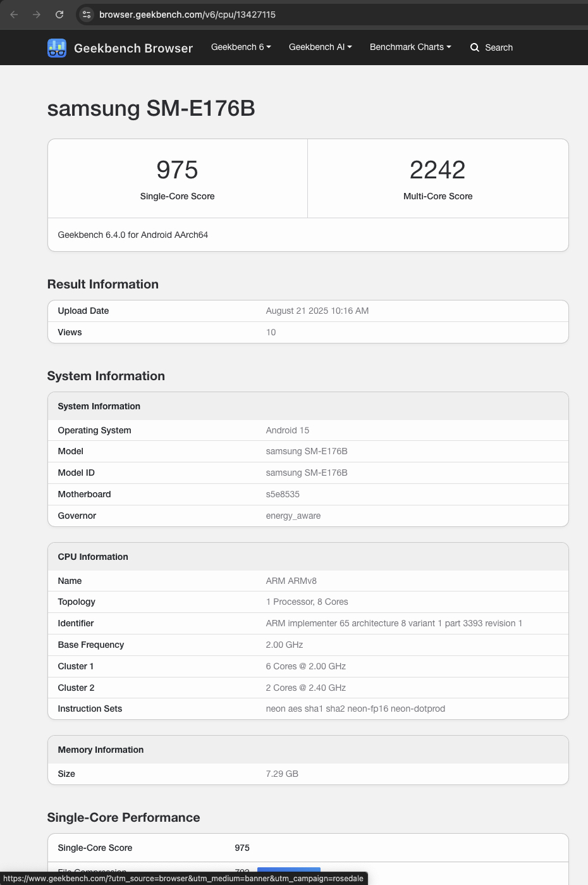Open the Geekbench AI dropdown menu
The height and width of the screenshot is (885, 588).
click(320, 47)
